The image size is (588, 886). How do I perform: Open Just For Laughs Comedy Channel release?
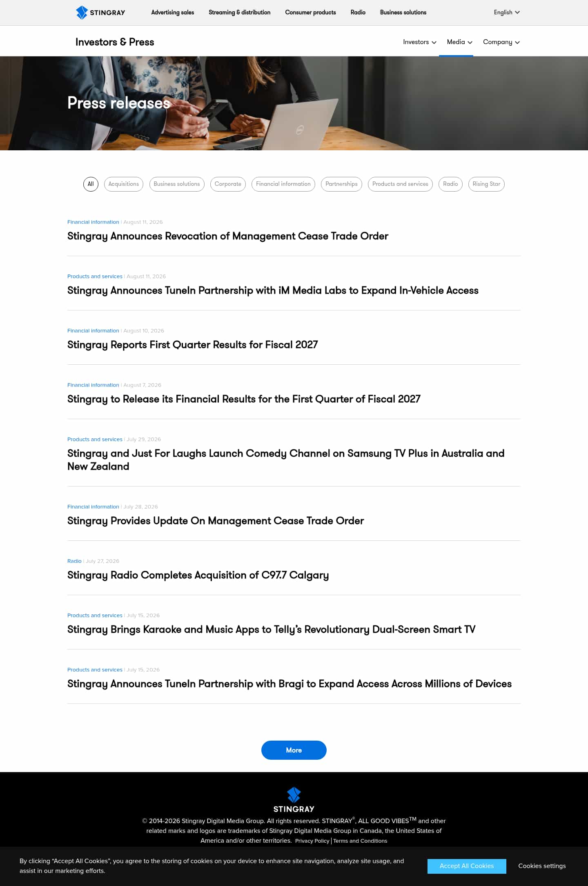(x=286, y=460)
